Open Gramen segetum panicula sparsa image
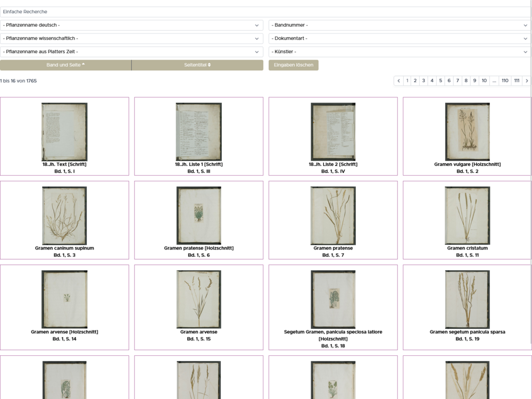This screenshot has height=399, width=532. [467, 299]
